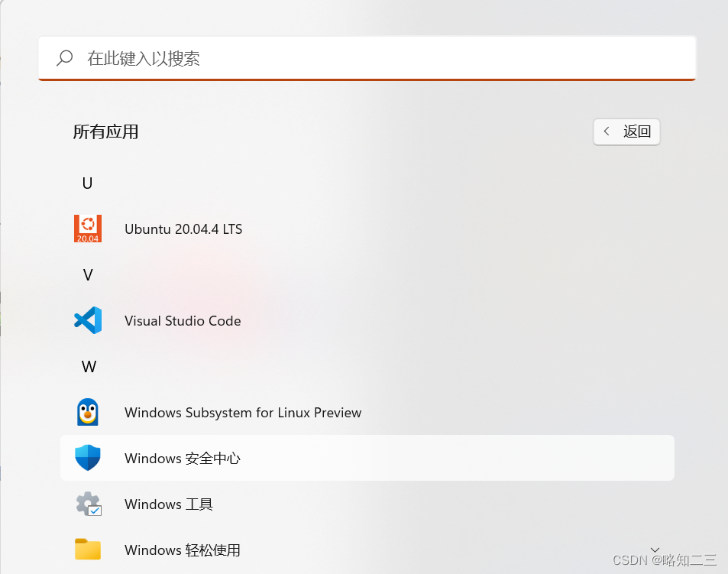Click the Visual Studio Code text label
The height and width of the screenshot is (574, 728).
(183, 321)
